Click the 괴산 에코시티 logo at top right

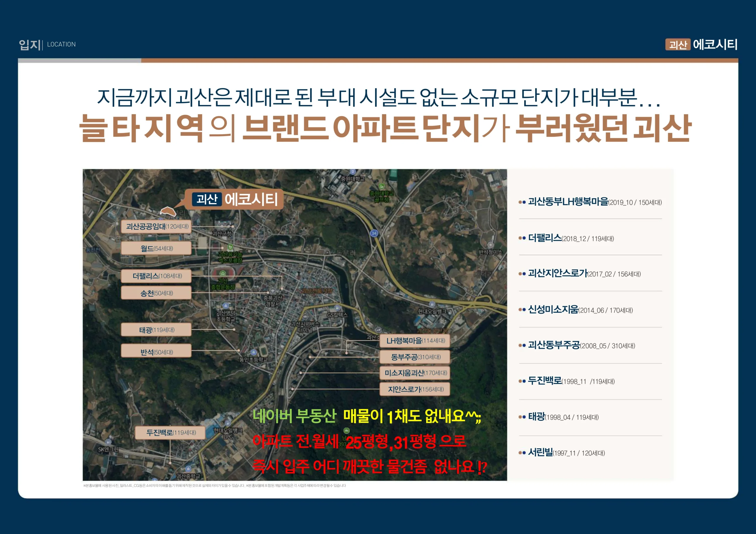[x=701, y=45]
